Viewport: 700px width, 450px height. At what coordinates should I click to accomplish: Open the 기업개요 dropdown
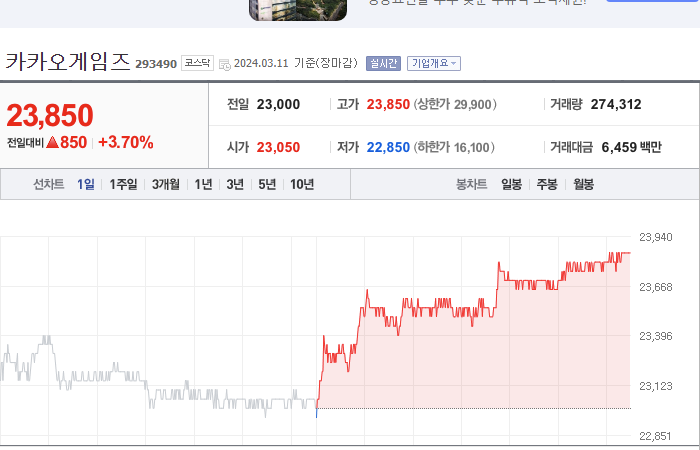433,63
